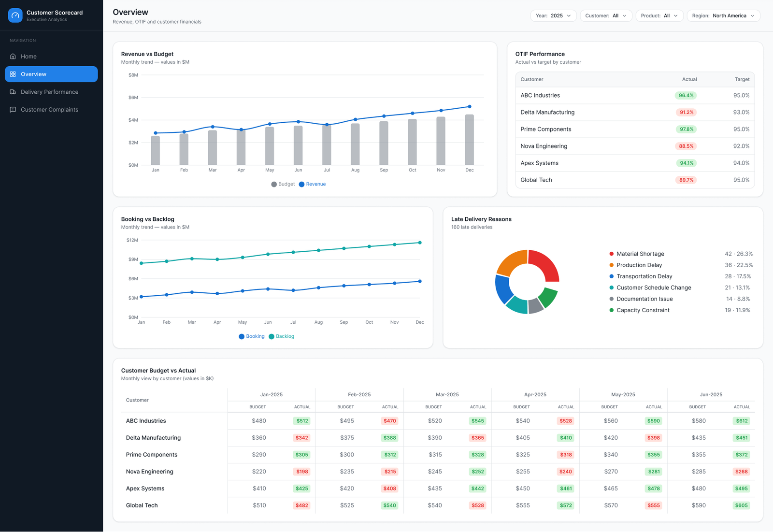Viewport: 773px width, 532px height.
Task: Open the Customer filter dropdown
Action: [x=606, y=16]
